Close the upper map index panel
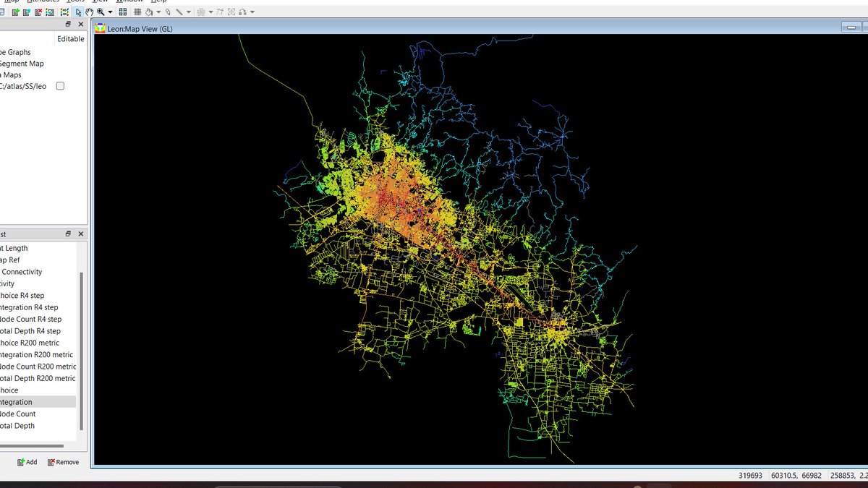The height and width of the screenshot is (488, 868). [x=80, y=24]
